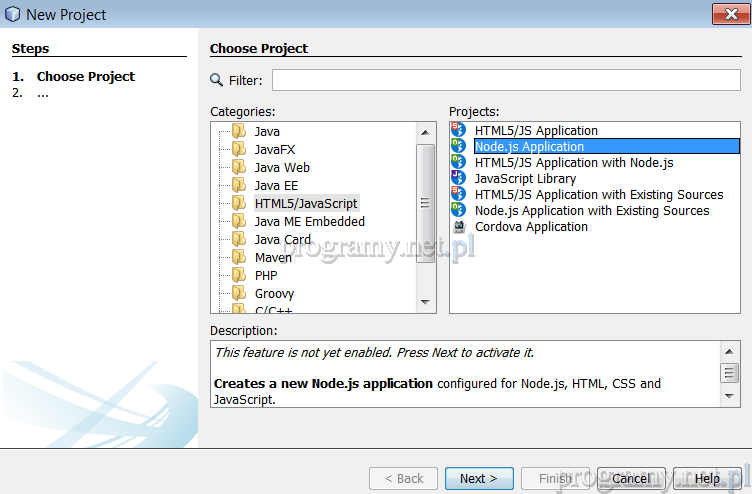
Task: Click the HTML5/JavaScript category folder icon
Action: 239,203
